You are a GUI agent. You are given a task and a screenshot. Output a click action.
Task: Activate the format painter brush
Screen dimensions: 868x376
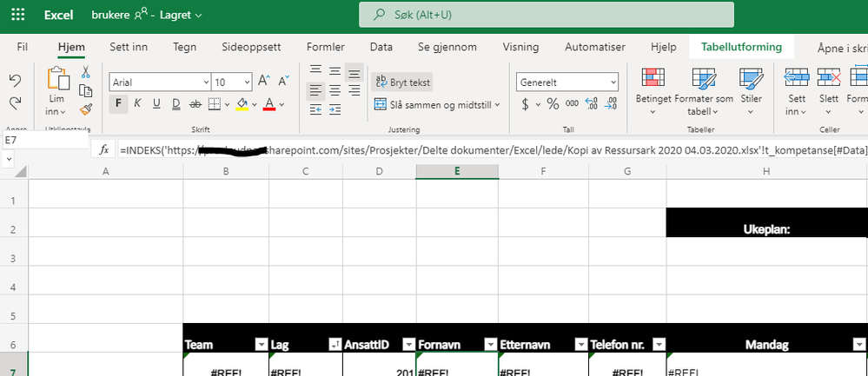point(86,109)
